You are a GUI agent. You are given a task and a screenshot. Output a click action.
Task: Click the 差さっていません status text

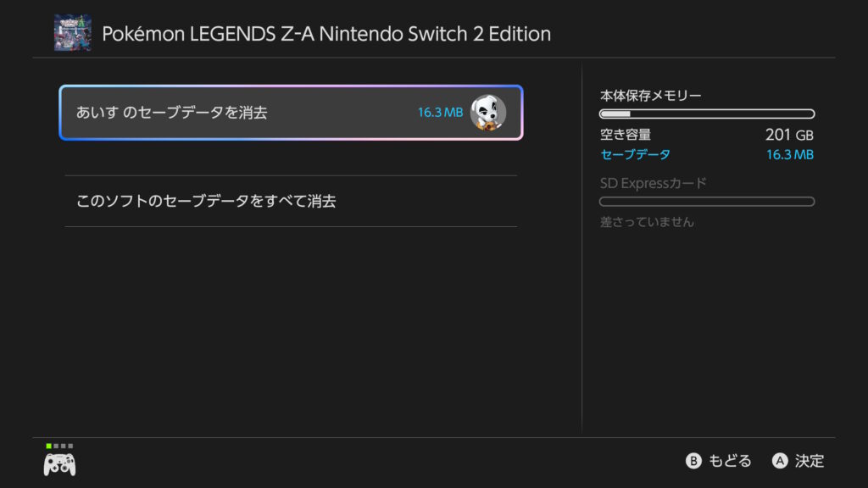tap(647, 222)
